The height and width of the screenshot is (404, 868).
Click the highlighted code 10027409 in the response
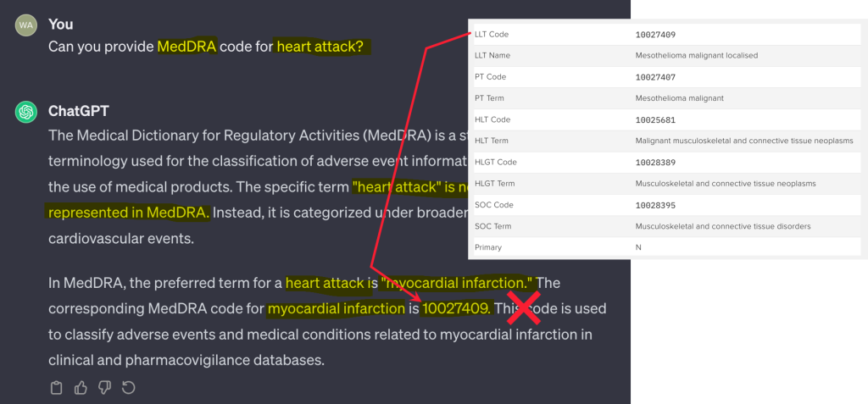[456, 308]
